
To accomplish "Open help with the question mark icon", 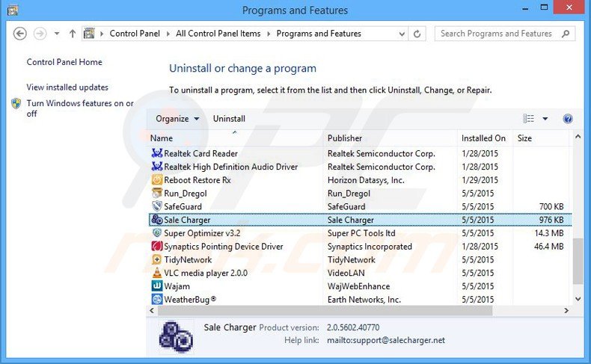I will coord(568,119).
